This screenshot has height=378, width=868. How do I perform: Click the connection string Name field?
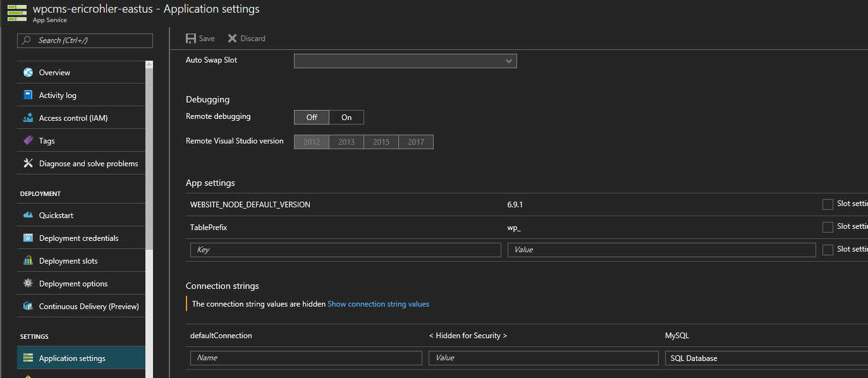click(x=306, y=358)
